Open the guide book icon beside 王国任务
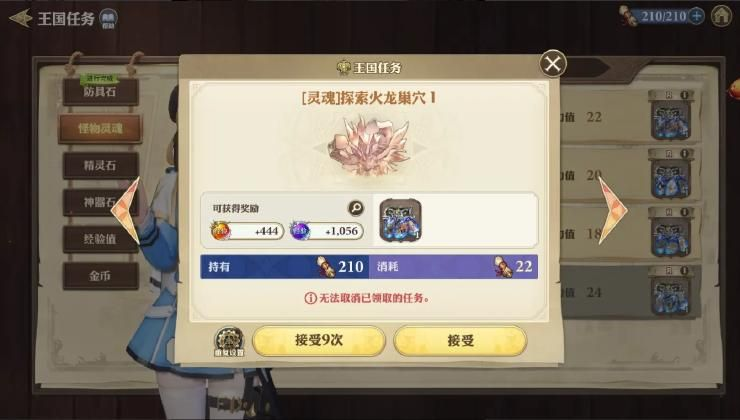 109,19
